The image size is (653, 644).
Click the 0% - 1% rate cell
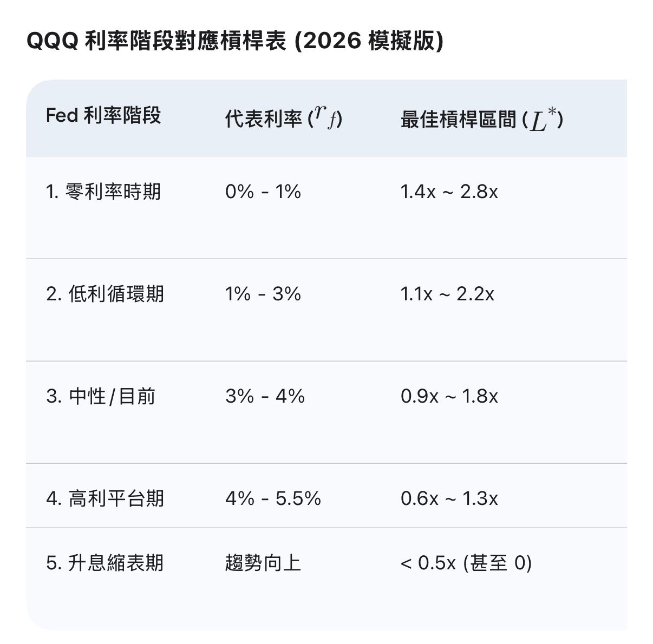(x=263, y=192)
